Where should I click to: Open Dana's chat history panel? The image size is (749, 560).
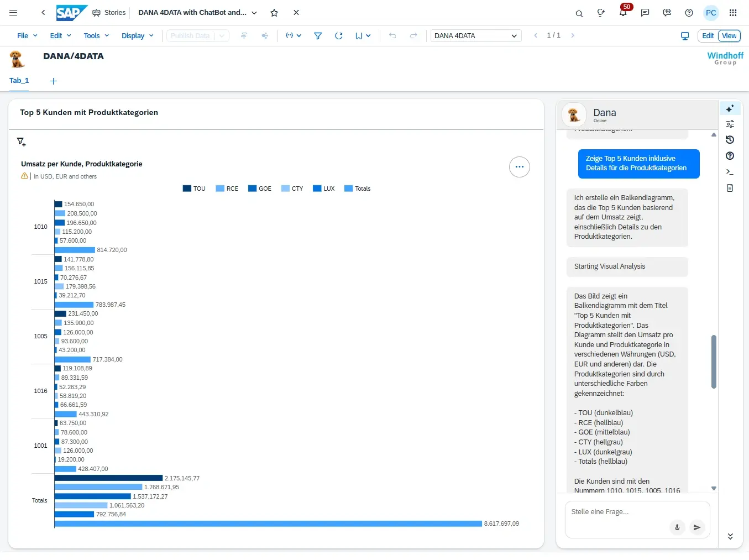click(730, 139)
